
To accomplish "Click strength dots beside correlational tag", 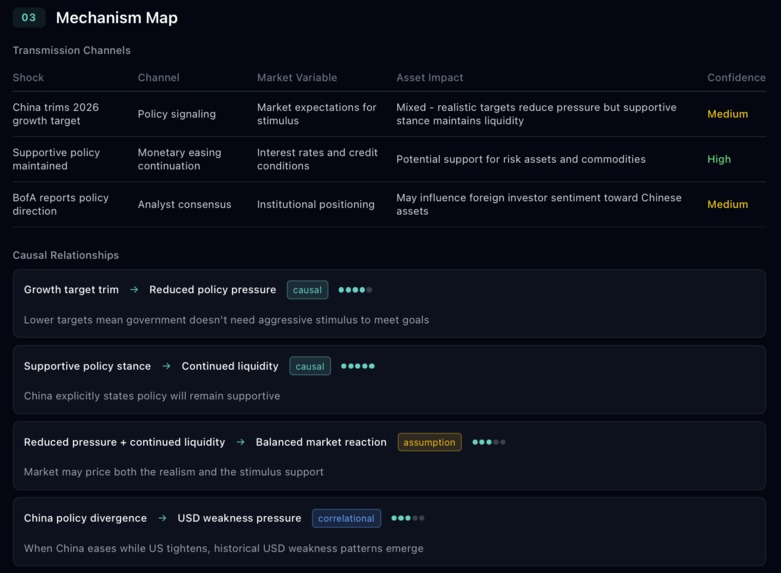I will click(x=407, y=518).
